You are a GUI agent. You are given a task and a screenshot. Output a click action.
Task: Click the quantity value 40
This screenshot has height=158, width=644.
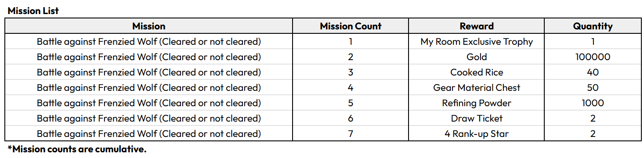(x=593, y=72)
